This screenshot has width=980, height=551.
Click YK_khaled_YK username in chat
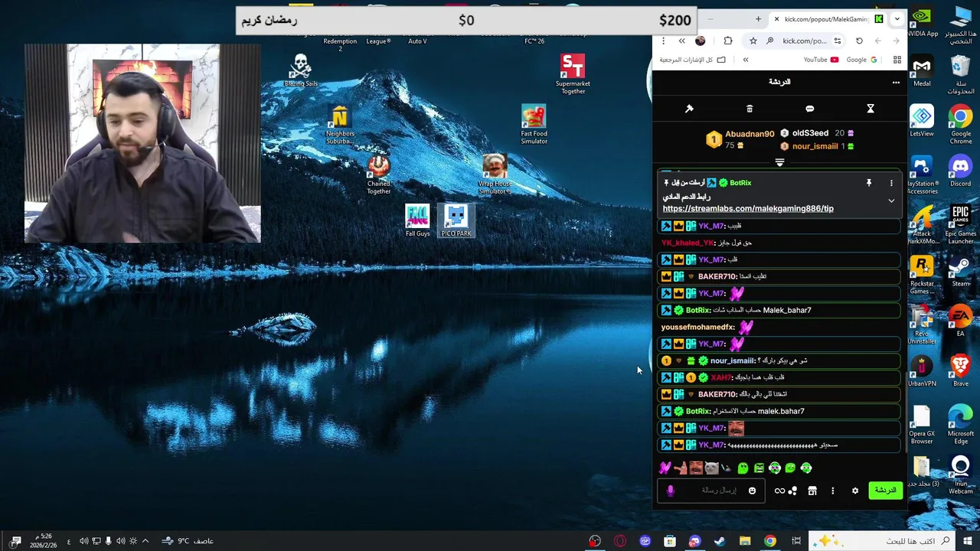click(x=688, y=243)
